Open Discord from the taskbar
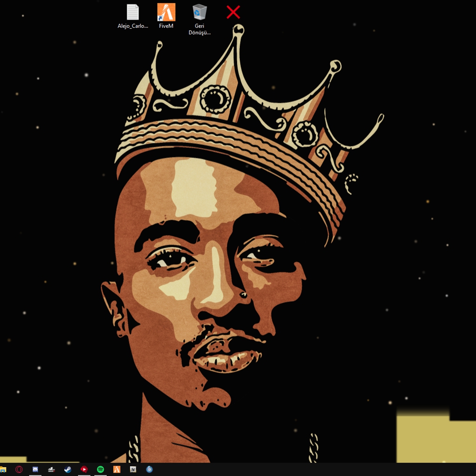 click(x=35, y=469)
